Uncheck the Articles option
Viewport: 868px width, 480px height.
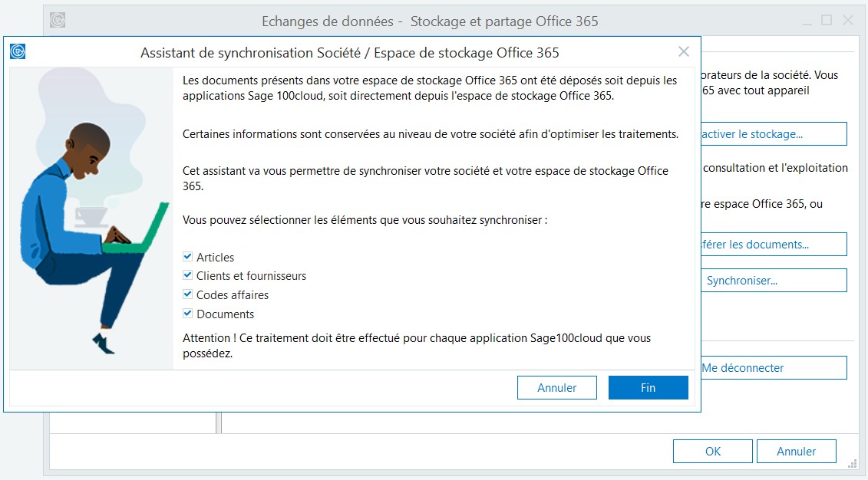pyautogui.click(x=187, y=257)
